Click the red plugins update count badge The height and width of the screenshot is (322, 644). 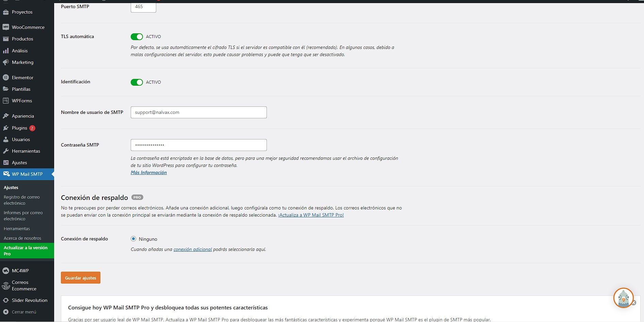pos(32,128)
